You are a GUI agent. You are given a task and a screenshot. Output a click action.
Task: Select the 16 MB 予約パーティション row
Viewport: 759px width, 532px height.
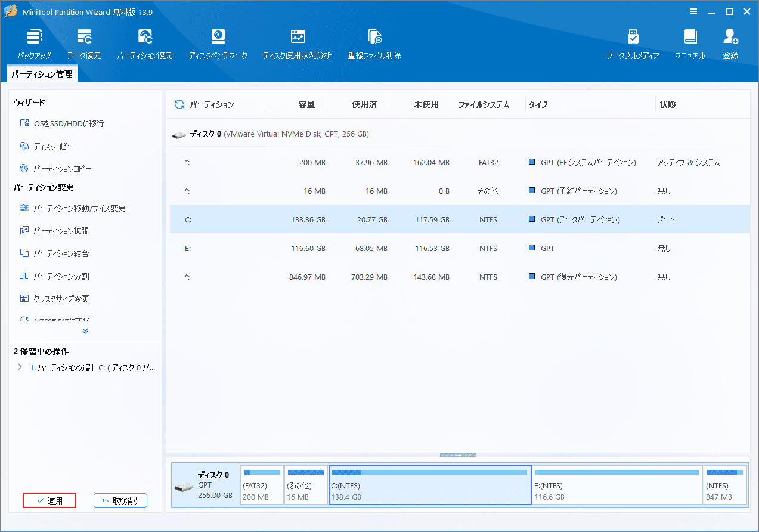460,191
